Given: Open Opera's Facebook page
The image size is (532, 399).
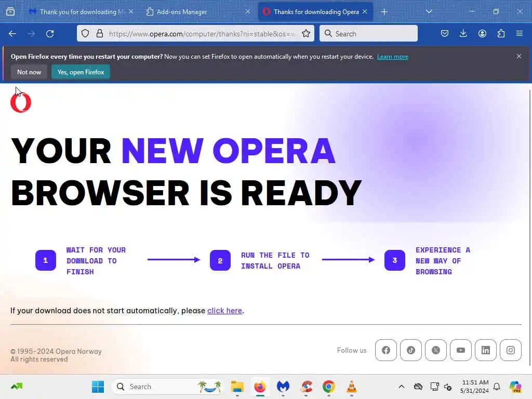Looking at the screenshot, I should tap(386, 350).
